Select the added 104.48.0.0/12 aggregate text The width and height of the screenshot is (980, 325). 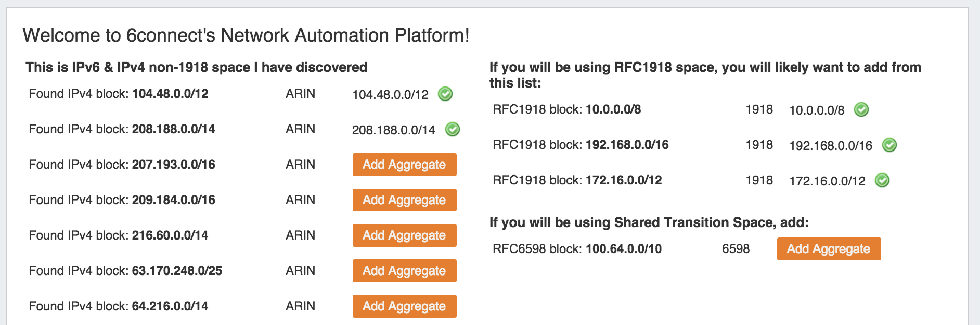click(x=390, y=95)
